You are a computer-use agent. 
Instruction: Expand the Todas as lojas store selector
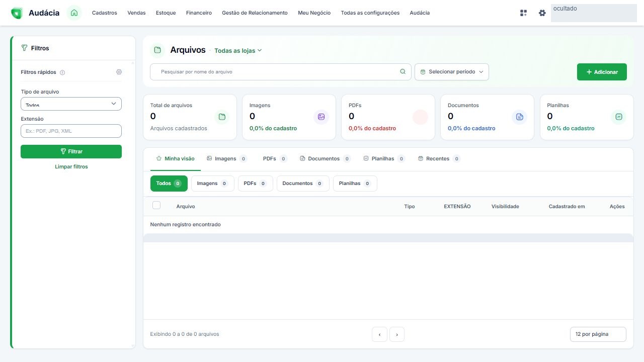click(x=238, y=50)
